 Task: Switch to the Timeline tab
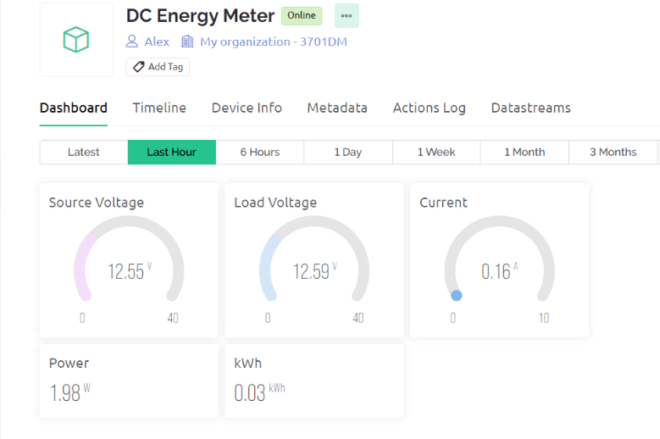pyautogui.click(x=159, y=108)
